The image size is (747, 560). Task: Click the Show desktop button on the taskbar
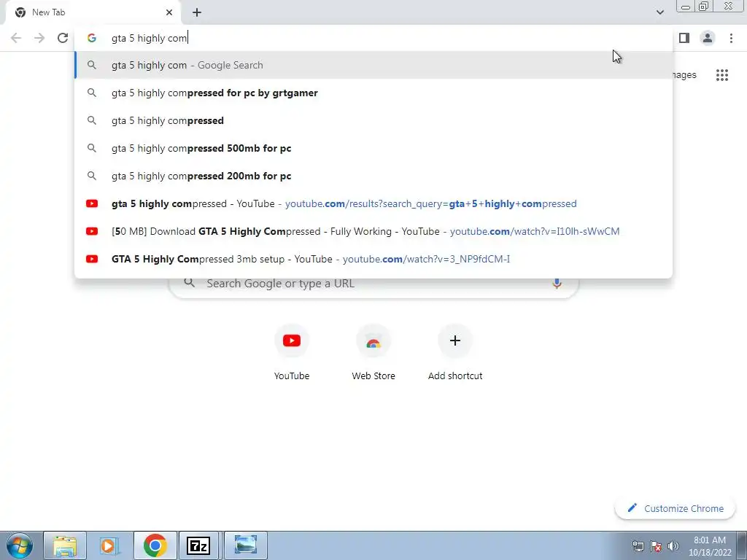[742, 545]
